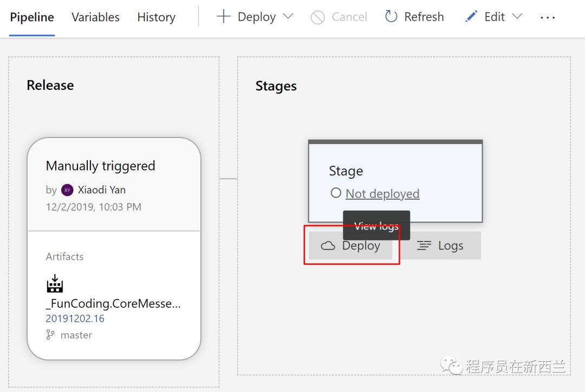Click the Logs button under Stage
Image resolution: width=585 pixels, height=392 pixels.
441,245
